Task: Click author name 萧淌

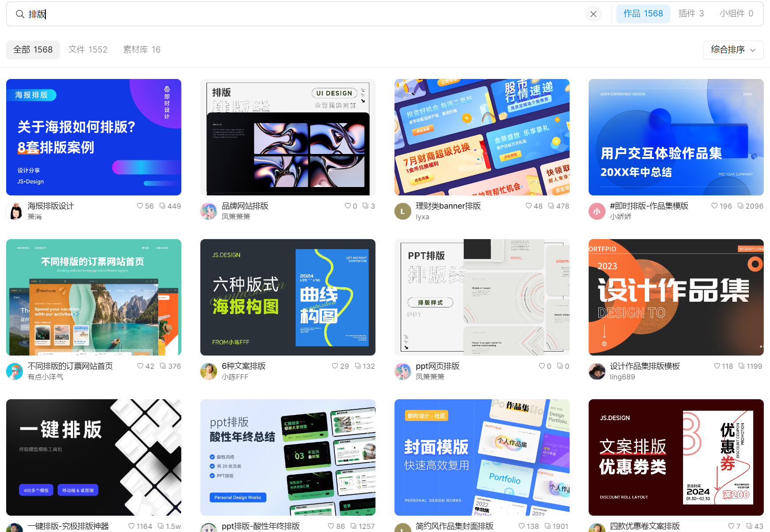Action: click(34, 217)
